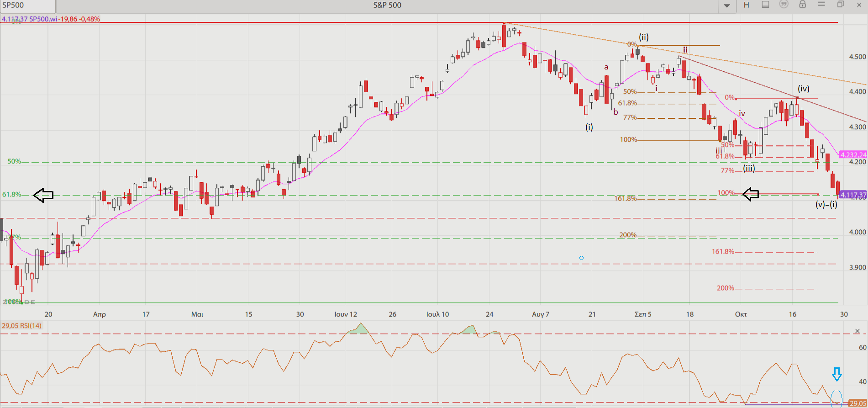This screenshot has width=868, height=408.
Task: Click the S&P 500 chart title
Action: 387,5
